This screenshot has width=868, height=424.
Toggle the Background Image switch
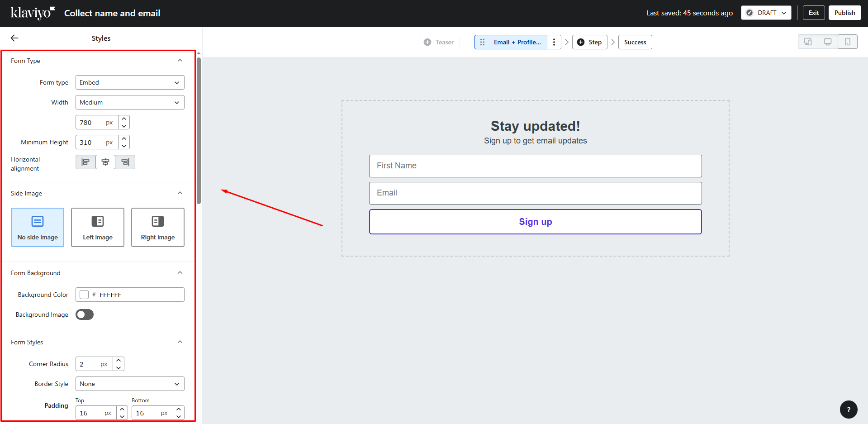[85, 314]
